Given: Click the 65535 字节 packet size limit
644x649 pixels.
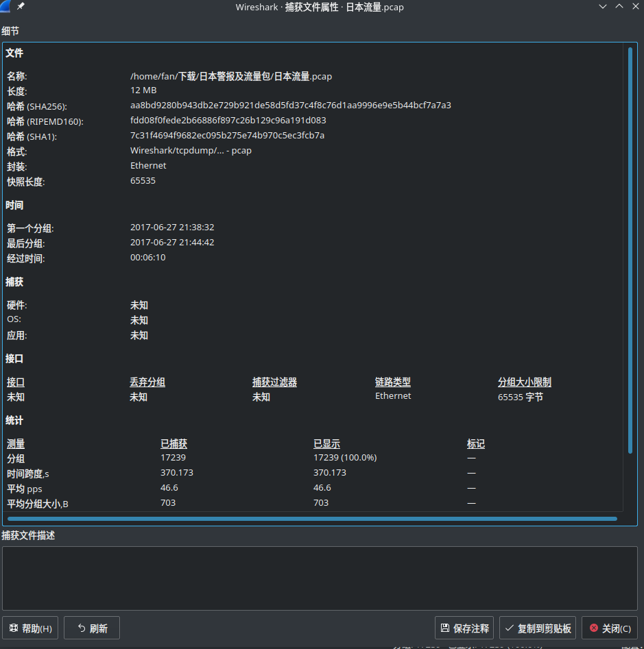Looking at the screenshot, I should [x=520, y=397].
